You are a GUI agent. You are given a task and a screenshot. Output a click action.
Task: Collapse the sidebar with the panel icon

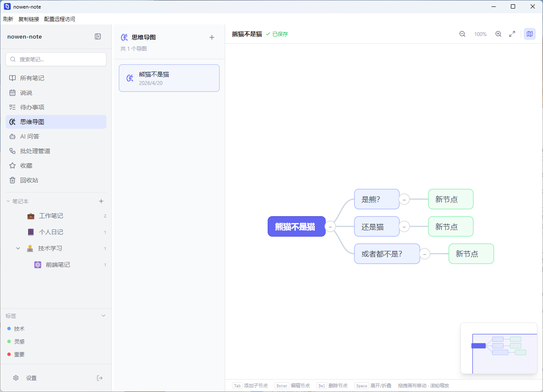pos(98,36)
